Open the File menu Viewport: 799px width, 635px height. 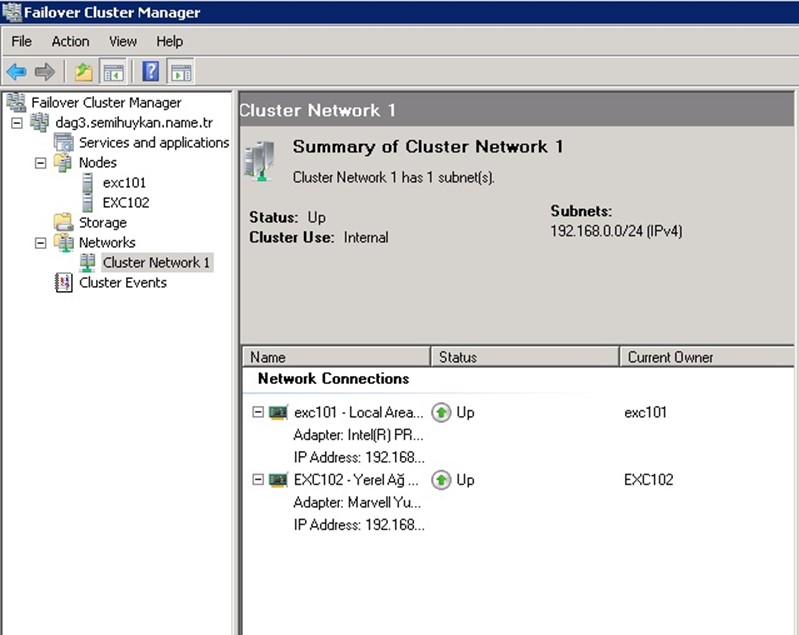21,41
